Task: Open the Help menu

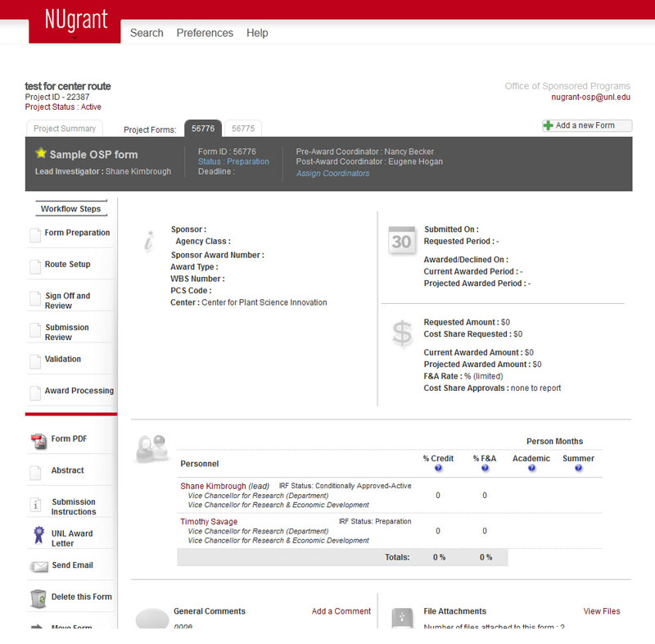Action: pos(257,33)
